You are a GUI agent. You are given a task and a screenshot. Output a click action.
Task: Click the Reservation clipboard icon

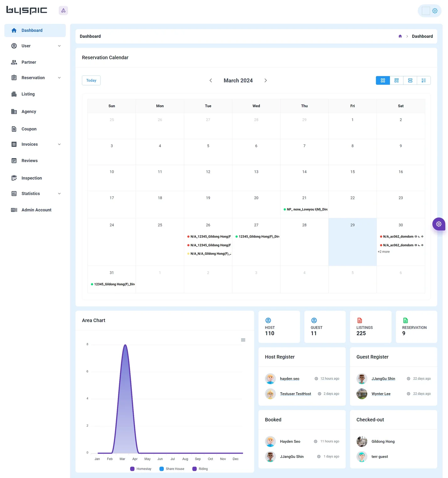[x=14, y=78]
